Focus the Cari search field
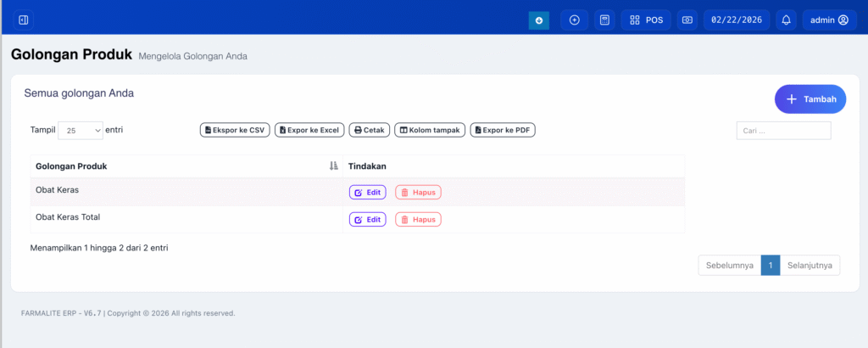The height and width of the screenshot is (348, 868). [x=783, y=131]
